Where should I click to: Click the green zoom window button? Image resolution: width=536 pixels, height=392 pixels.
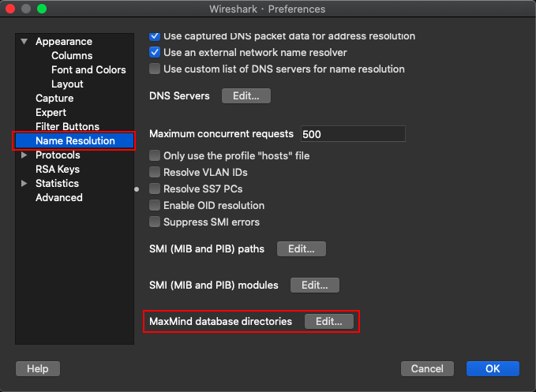click(42, 9)
